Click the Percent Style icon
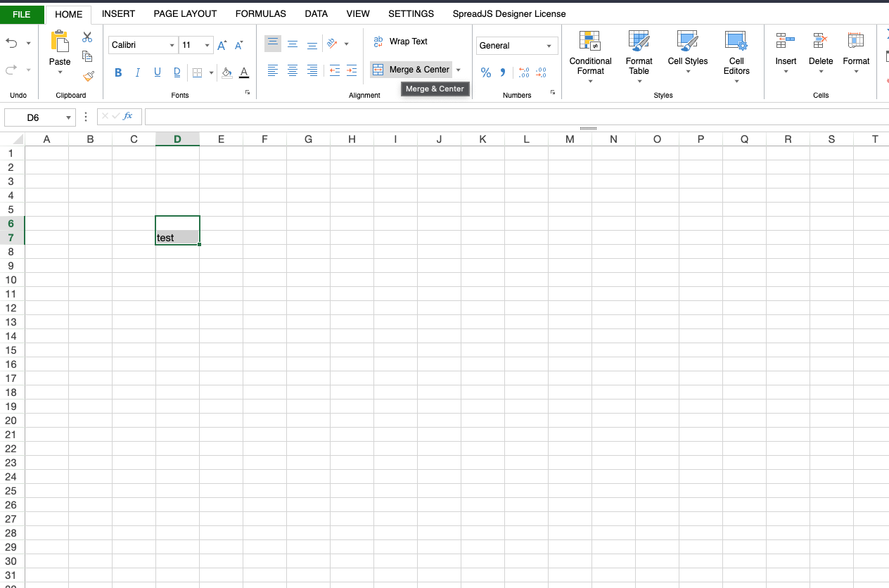Screen dimensions: 889x588 point(485,72)
